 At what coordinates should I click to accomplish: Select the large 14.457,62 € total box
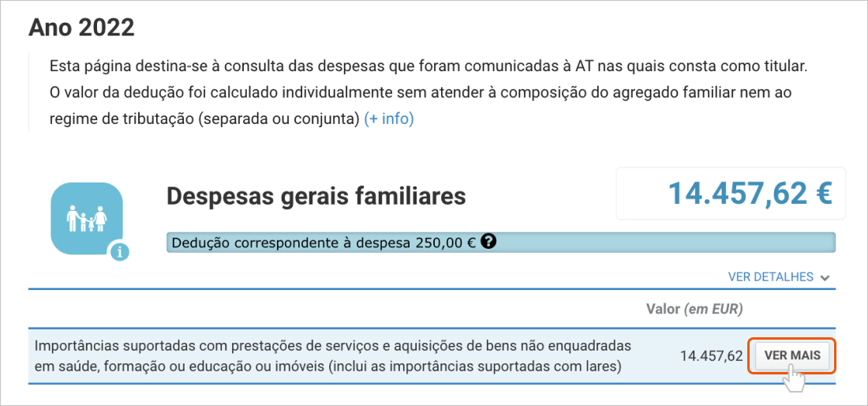730,194
